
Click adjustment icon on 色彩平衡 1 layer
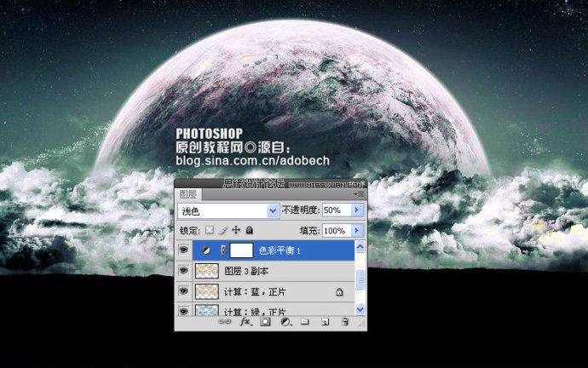(x=206, y=250)
